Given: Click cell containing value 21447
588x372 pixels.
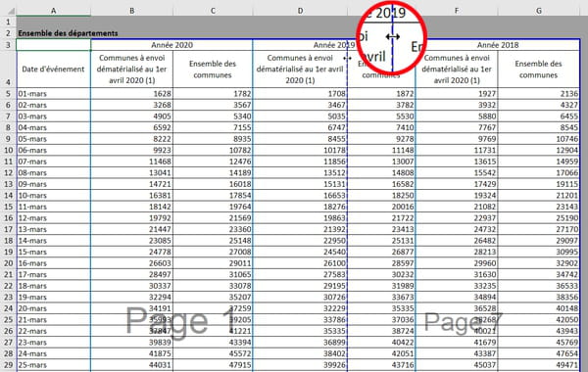Looking at the screenshot, I should tap(131, 229).
